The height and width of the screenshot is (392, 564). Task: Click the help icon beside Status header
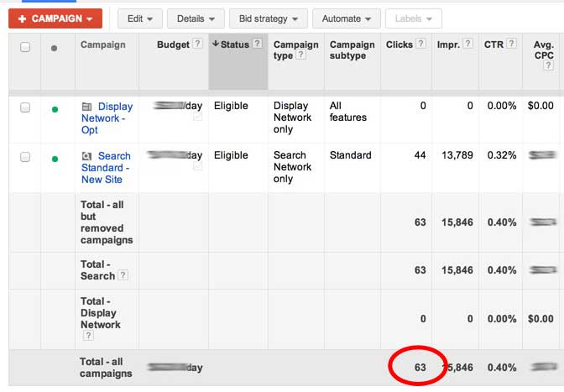pos(256,44)
